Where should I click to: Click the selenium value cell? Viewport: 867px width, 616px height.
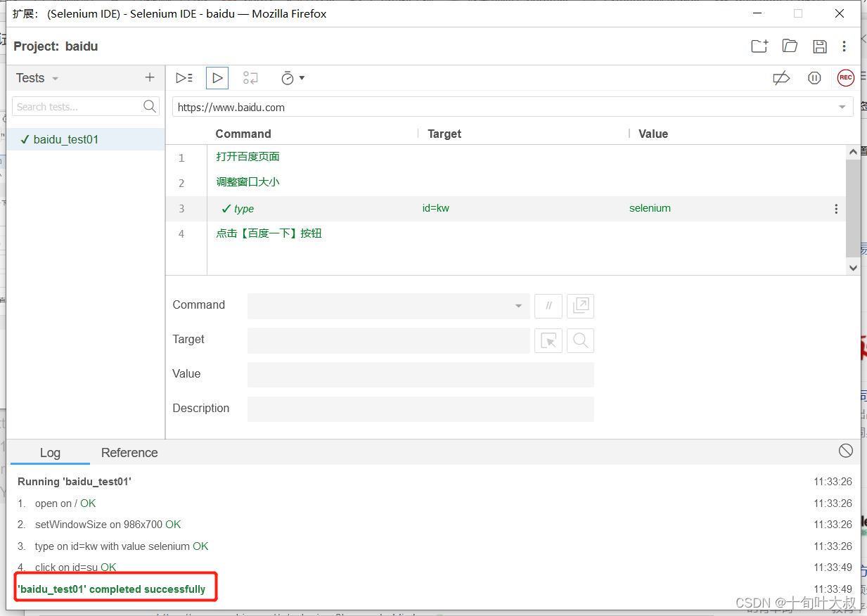(650, 208)
